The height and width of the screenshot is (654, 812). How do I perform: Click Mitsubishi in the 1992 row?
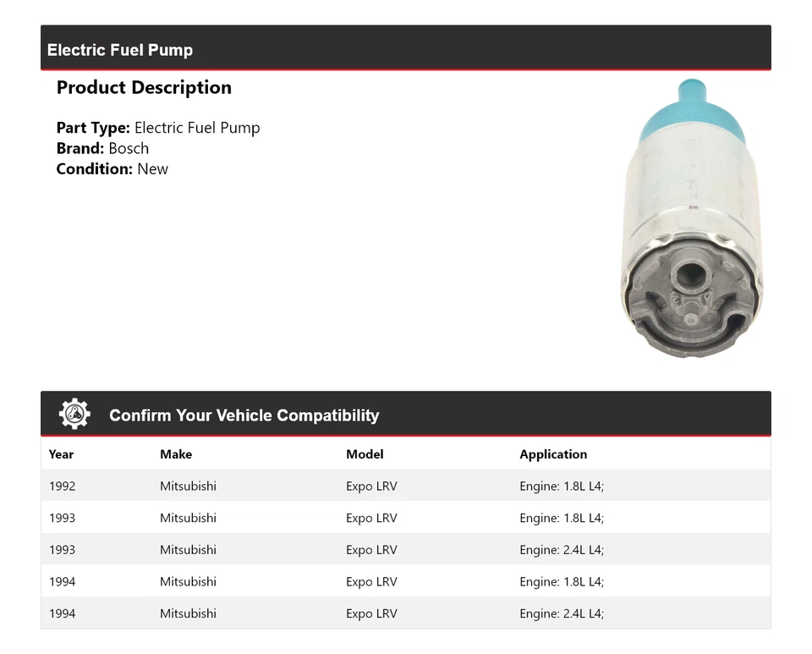188,486
